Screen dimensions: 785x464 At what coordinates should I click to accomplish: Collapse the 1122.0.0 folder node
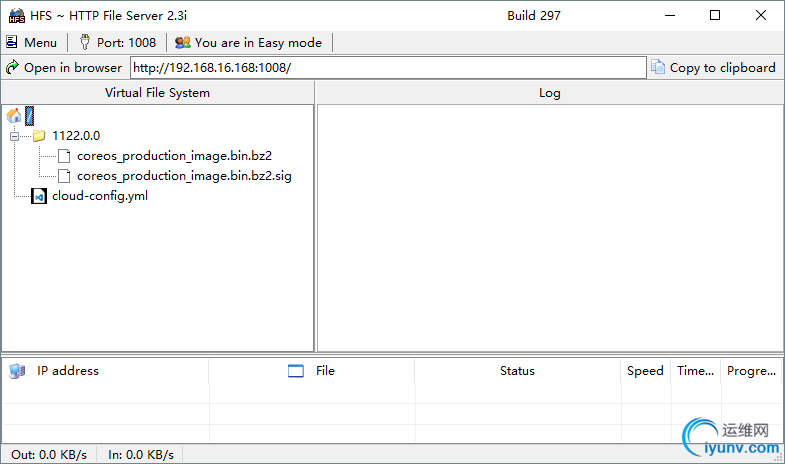coord(15,136)
